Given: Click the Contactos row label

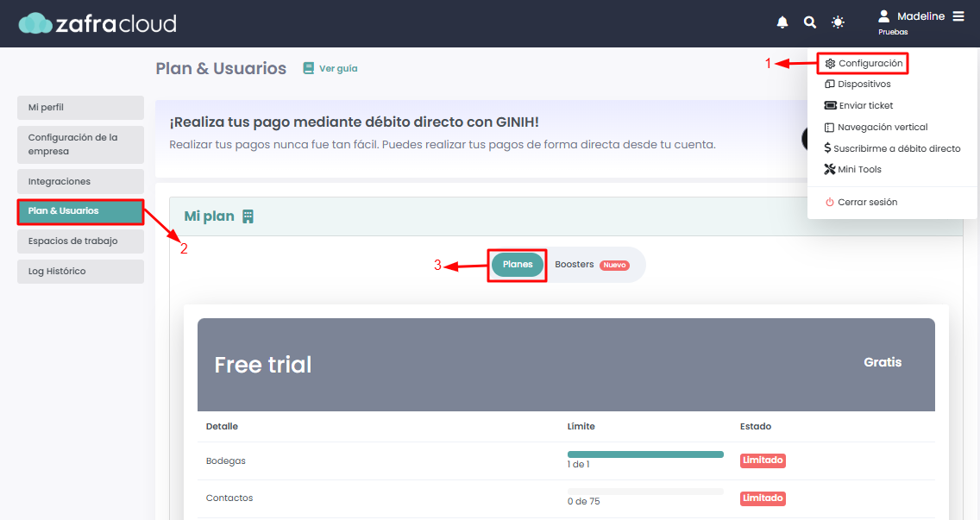Looking at the screenshot, I should tap(229, 498).
